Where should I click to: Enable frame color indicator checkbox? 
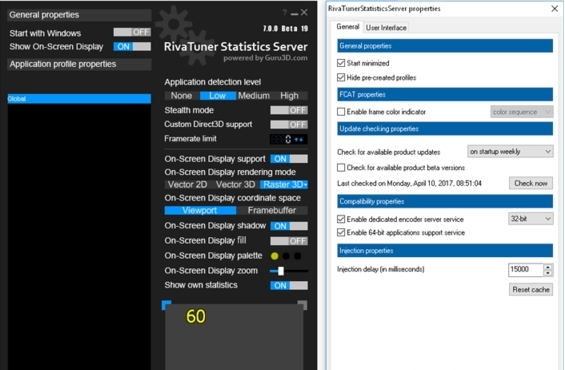[341, 112]
